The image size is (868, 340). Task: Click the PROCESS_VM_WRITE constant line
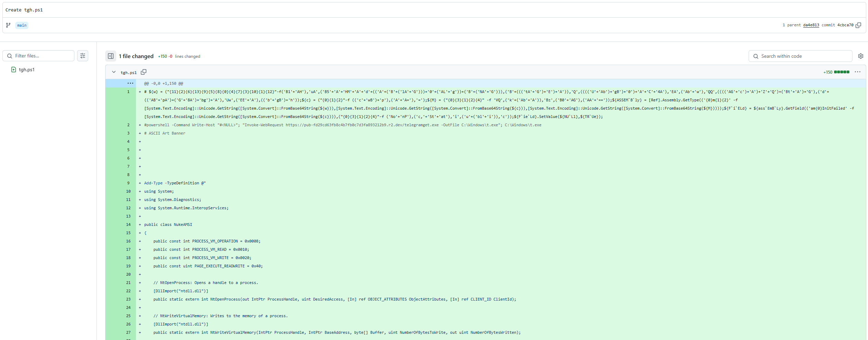click(202, 258)
